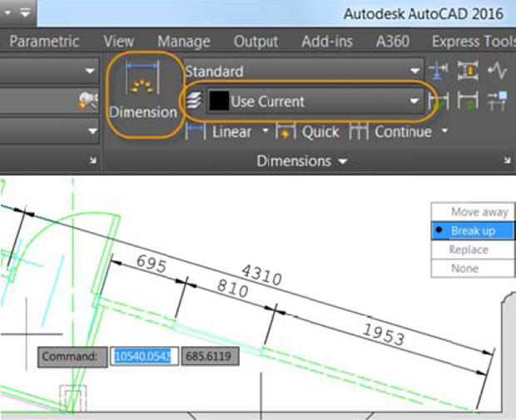516x420 pixels.
Task: Click the left panel dialog launcher arrow
Action: click(x=93, y=161)
